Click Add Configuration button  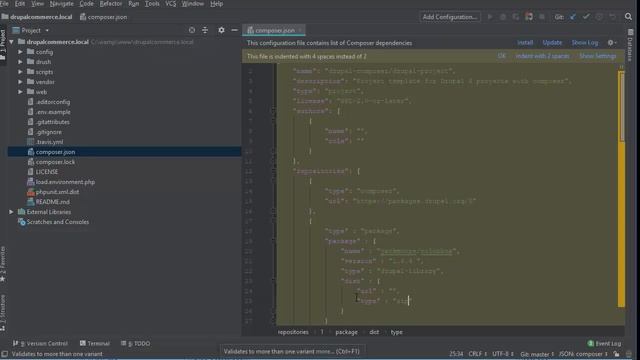tap(450, 17)
